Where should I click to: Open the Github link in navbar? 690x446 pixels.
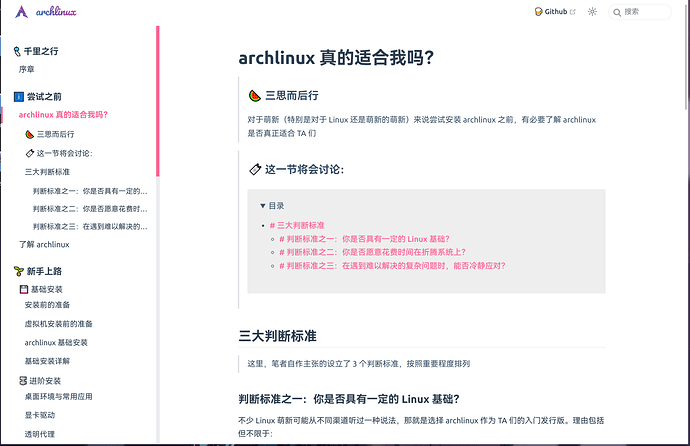[x=554, y=12]
